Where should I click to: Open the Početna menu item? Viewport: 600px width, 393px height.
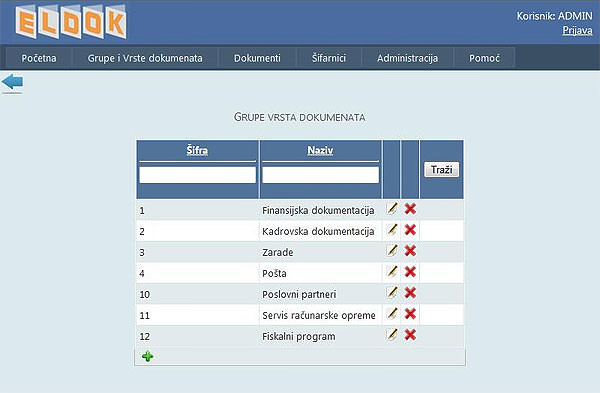pos(39,58)
